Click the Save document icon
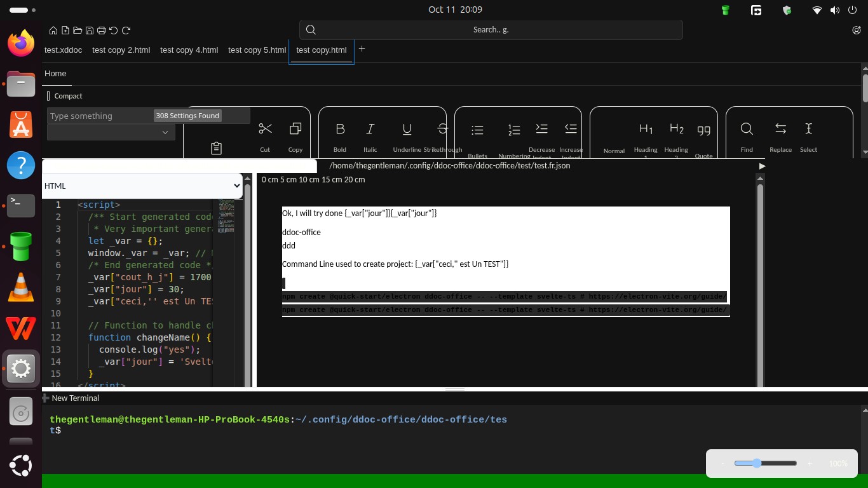 90,30
